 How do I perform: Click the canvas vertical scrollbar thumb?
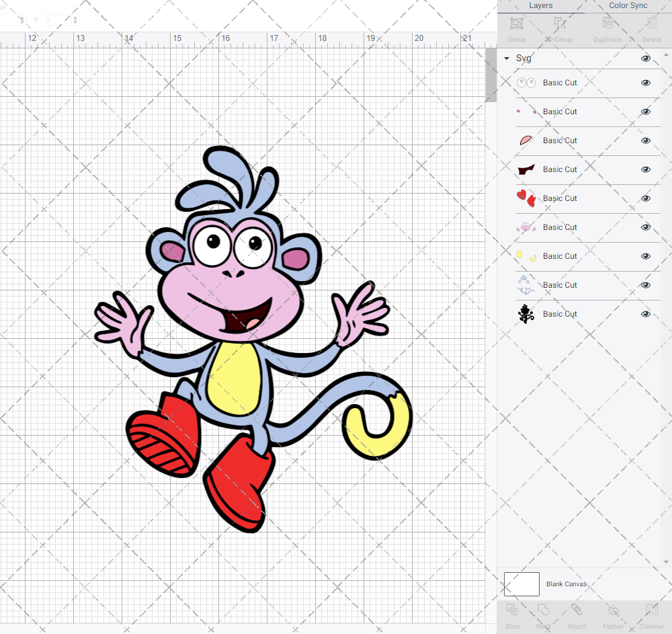tap(491, 75)
